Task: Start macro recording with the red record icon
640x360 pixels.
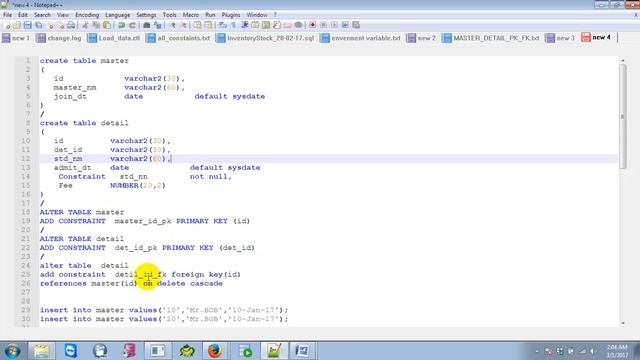Action: click(313, 25)
